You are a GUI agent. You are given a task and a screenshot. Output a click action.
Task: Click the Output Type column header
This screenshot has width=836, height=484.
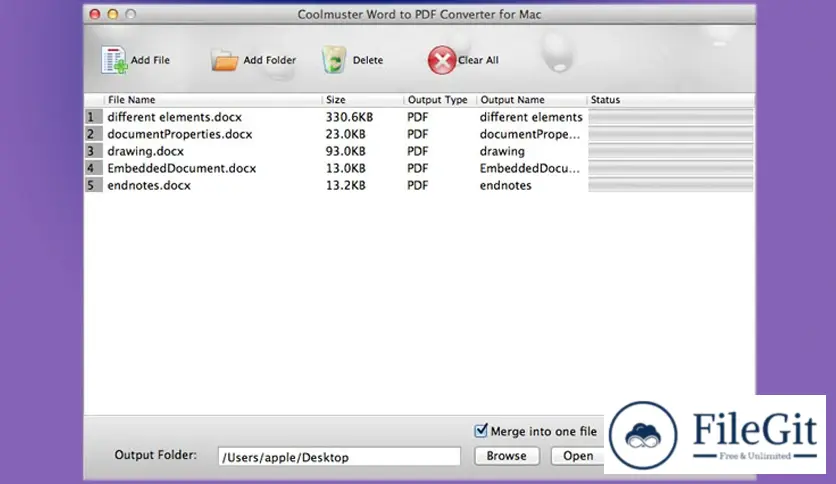pos(439,100)
